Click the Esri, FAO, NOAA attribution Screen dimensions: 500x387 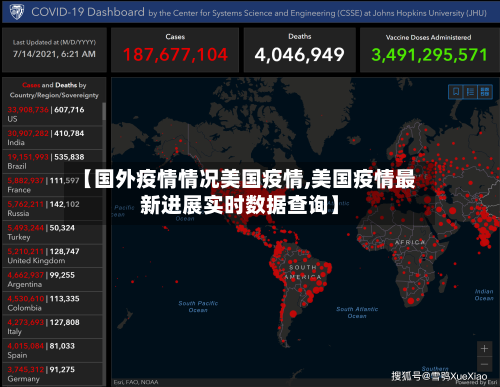point(136,382)
